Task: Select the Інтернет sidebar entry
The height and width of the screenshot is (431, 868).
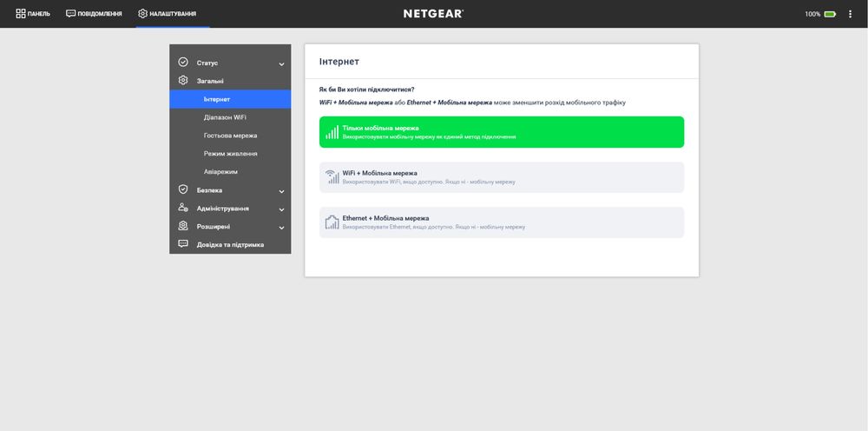Action: [230, 99]
